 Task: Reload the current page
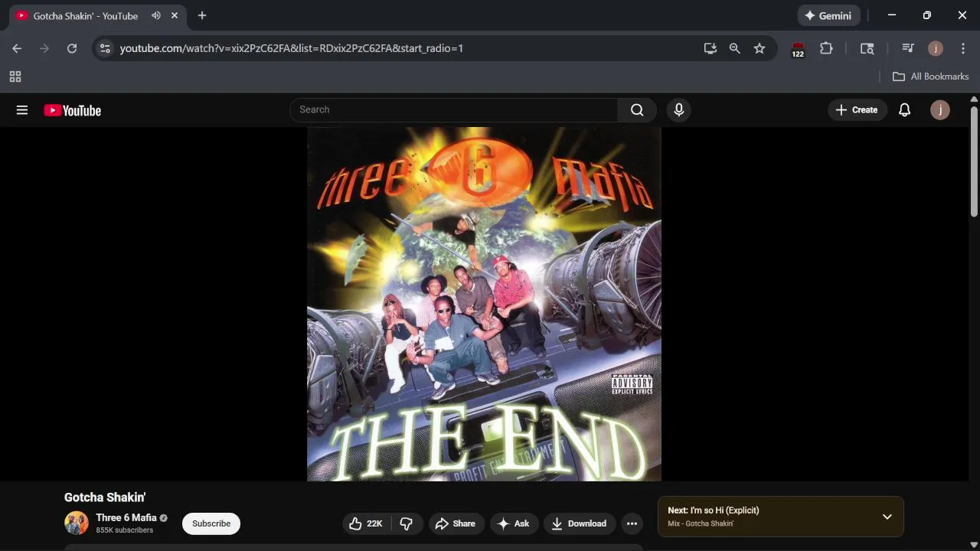(x=72, y=48)
